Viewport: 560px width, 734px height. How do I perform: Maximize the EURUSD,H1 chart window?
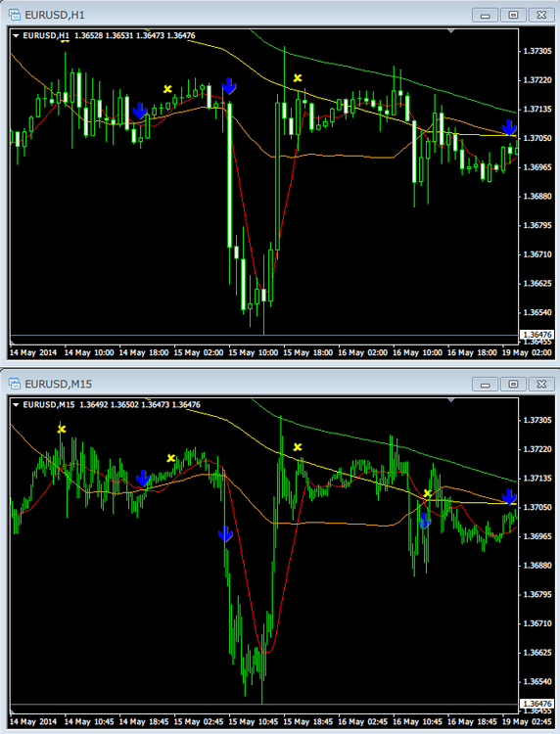(x=513, y=16)
